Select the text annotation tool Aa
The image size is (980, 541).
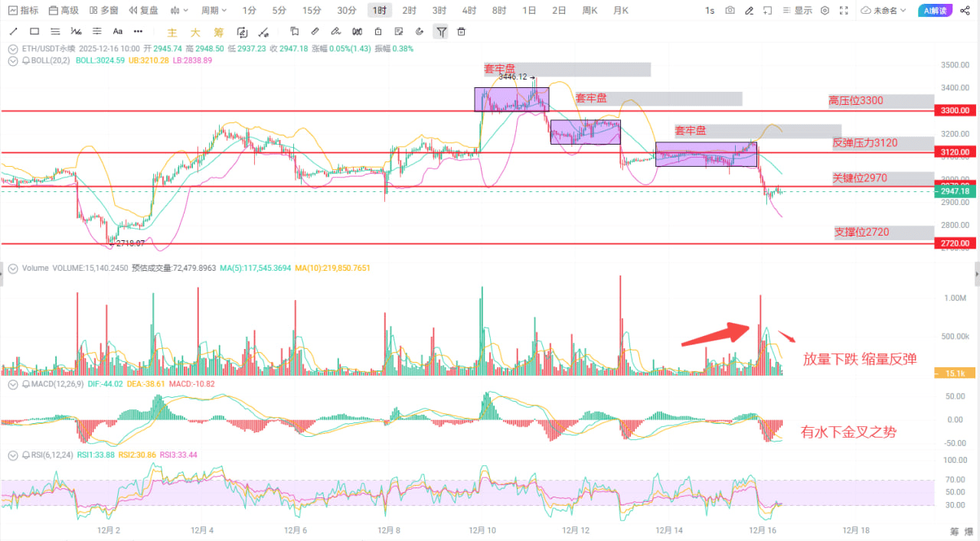[x=117, y=31]
